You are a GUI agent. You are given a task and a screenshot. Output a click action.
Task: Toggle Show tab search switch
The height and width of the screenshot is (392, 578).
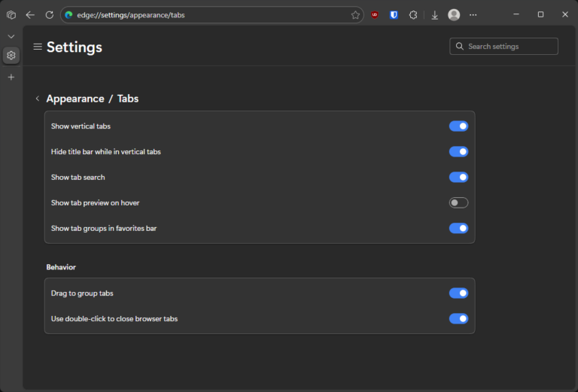coord(458,178)
